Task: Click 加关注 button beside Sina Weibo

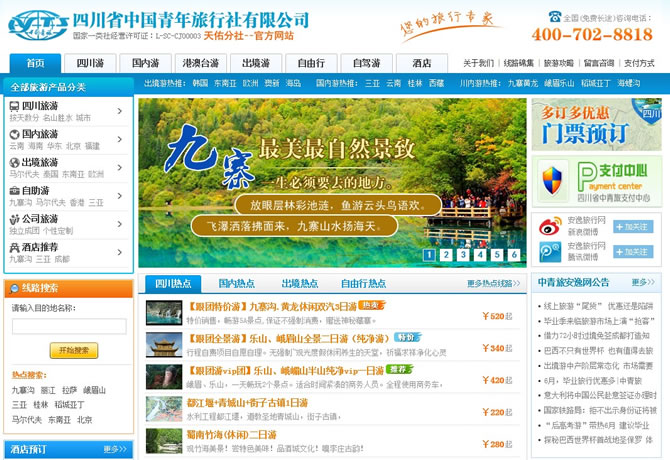Action: (632, 227)
